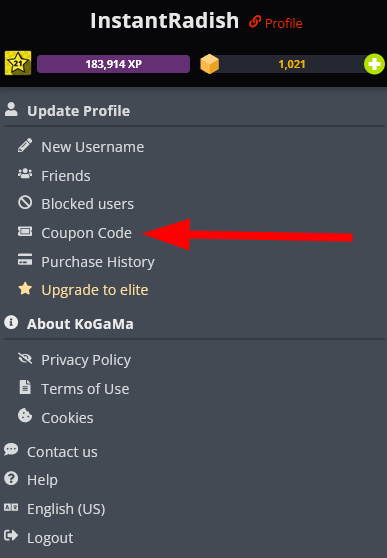The height and width of the screenshot is (558, 387).
Task: Click the star icon by Upgrade to elite
Action: [x=25, y=289]
